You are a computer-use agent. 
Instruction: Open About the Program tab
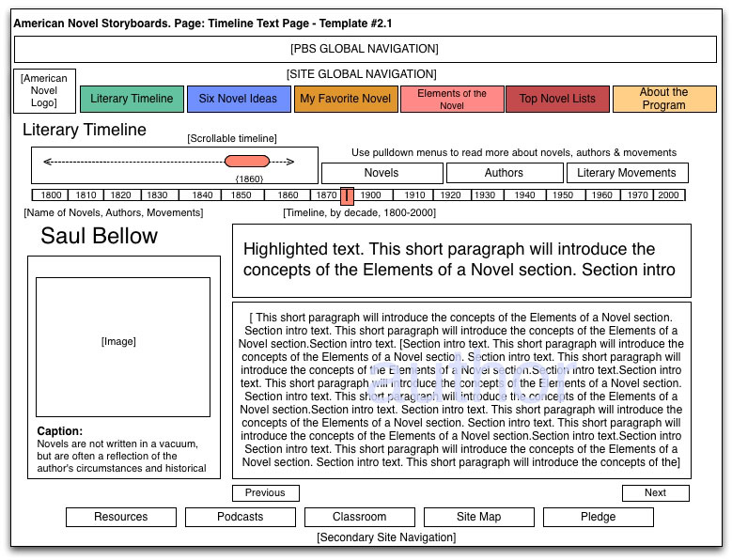tap(663, 99)
